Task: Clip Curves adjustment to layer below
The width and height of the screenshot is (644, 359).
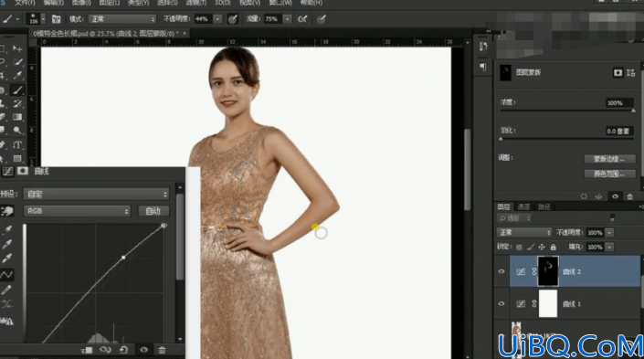Action: (x=87, y=350)
